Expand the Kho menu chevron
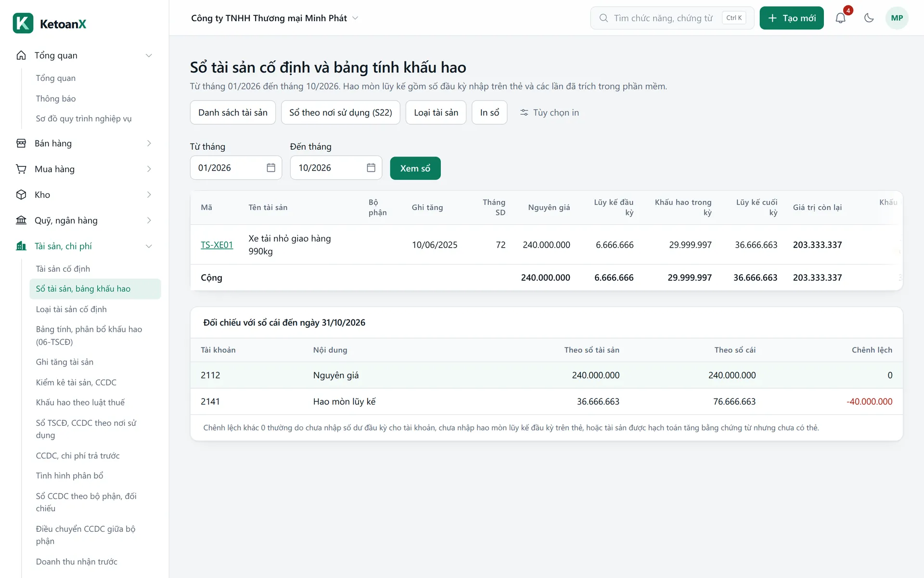The width and height of the screenshot is (924, 578). pos(149,195)
